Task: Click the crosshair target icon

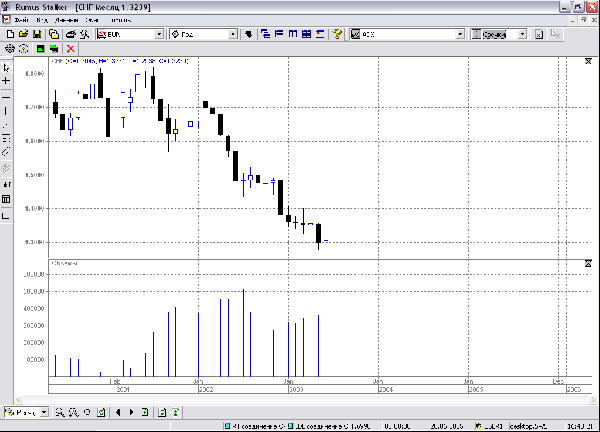Action: 10,49
